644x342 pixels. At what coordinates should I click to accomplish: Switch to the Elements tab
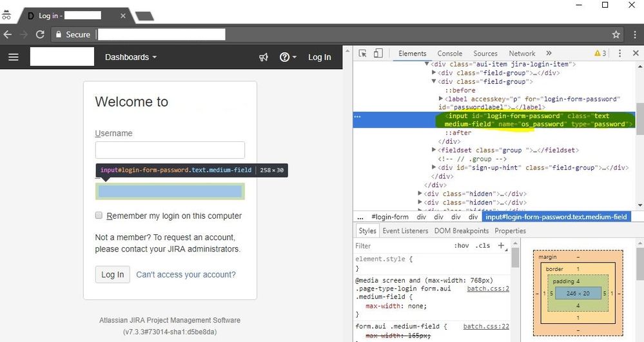coord(413,54)
